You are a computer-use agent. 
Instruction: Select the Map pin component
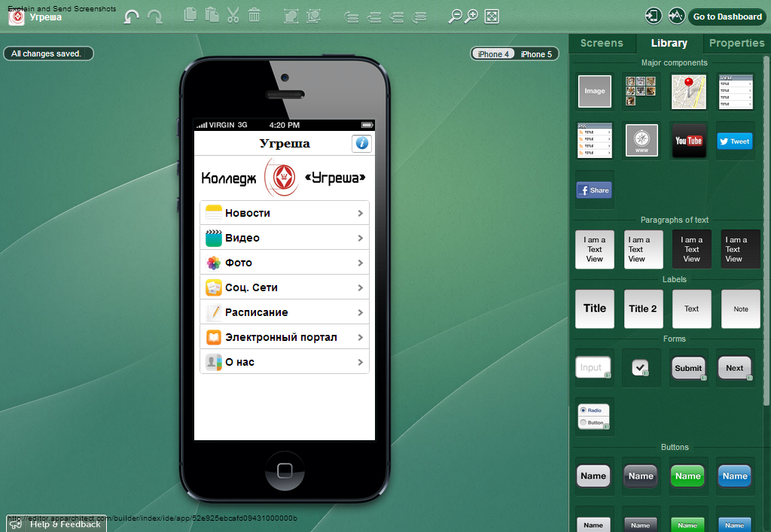[688, 91]
